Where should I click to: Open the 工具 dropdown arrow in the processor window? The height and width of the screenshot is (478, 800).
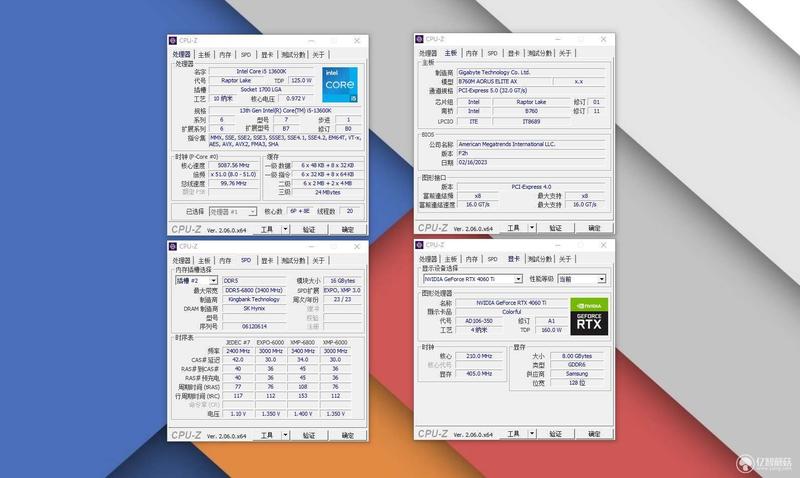pos(285,230)
